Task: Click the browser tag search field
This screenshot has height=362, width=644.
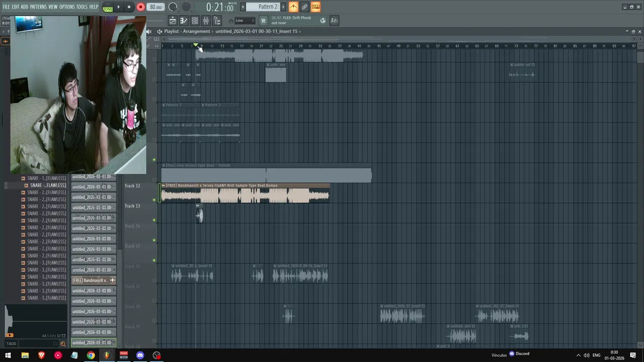Action: (39, 344)
